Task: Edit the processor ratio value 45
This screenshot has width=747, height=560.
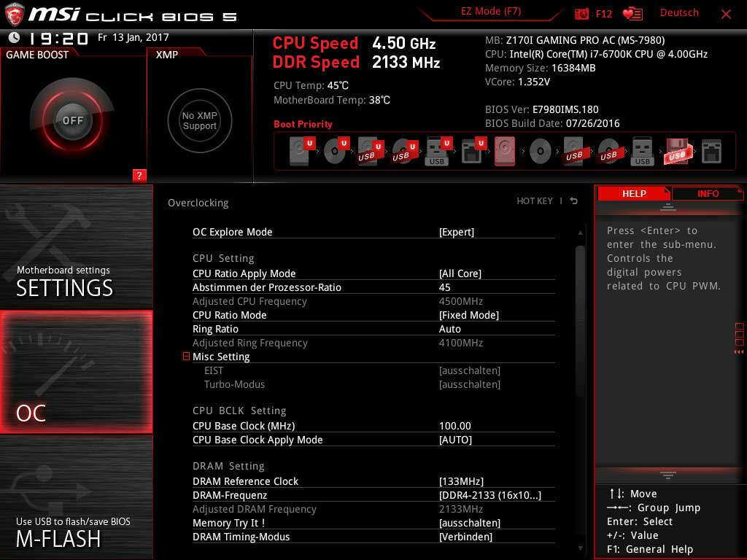Action: [444, 287]
